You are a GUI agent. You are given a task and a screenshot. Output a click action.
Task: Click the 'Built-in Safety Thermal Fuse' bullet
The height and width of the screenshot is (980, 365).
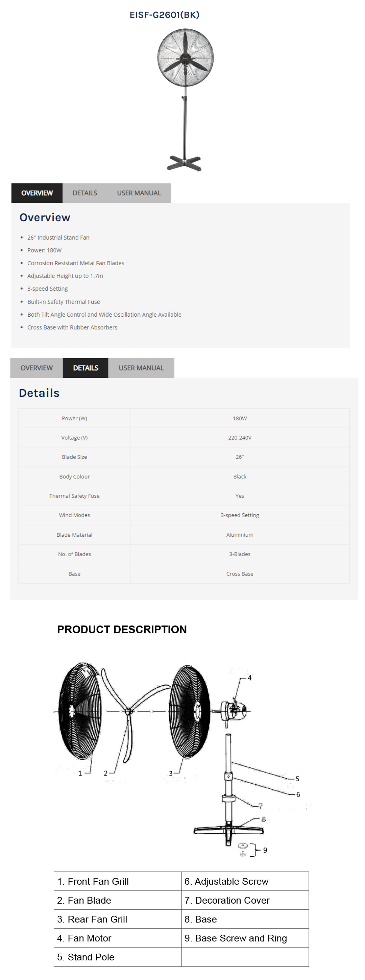pos(64,302)
